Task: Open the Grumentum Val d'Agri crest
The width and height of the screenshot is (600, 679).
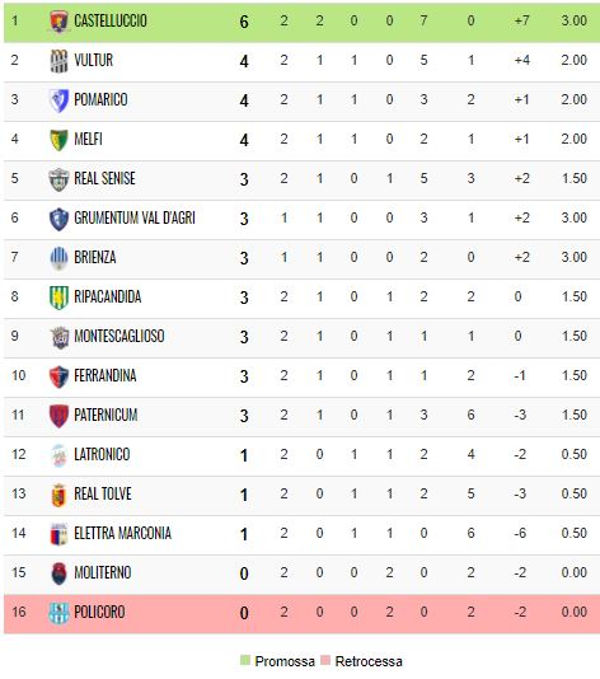Action: coord(59,218)
